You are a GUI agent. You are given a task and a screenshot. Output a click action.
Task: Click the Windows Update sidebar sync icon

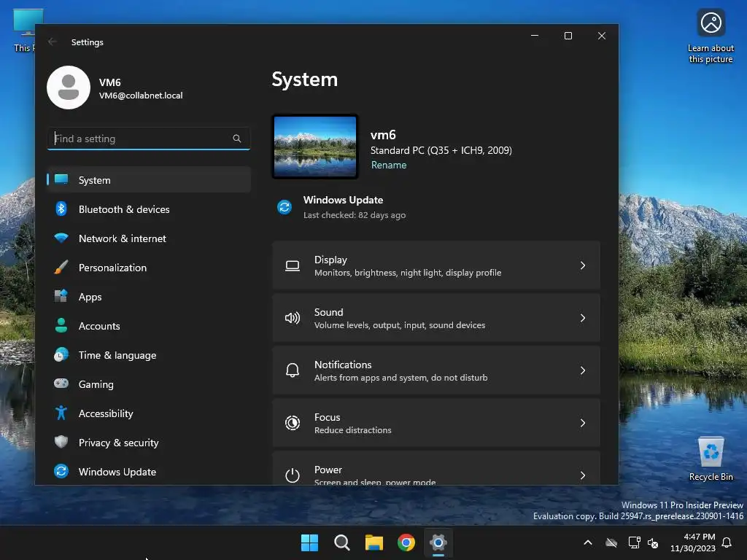[x=61, y=471]
